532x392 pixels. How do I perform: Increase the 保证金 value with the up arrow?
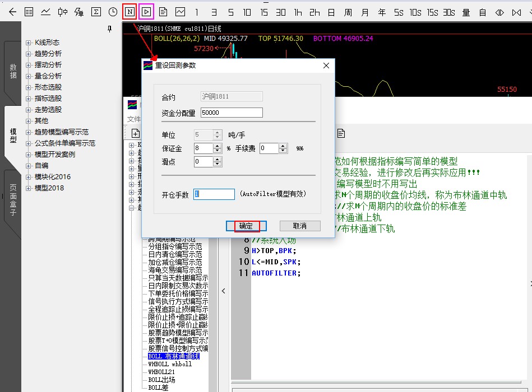coord(217,146)
